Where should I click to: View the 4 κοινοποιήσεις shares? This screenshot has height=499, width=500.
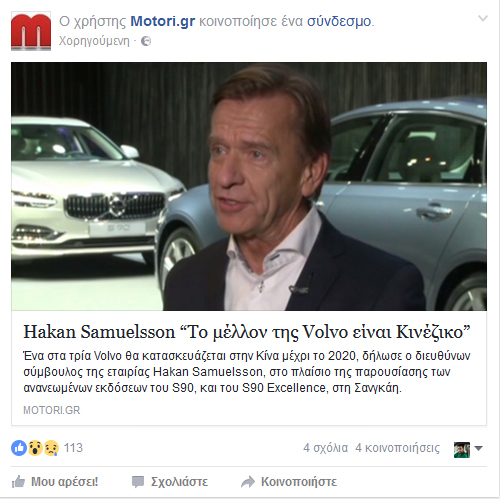point(397,448)
